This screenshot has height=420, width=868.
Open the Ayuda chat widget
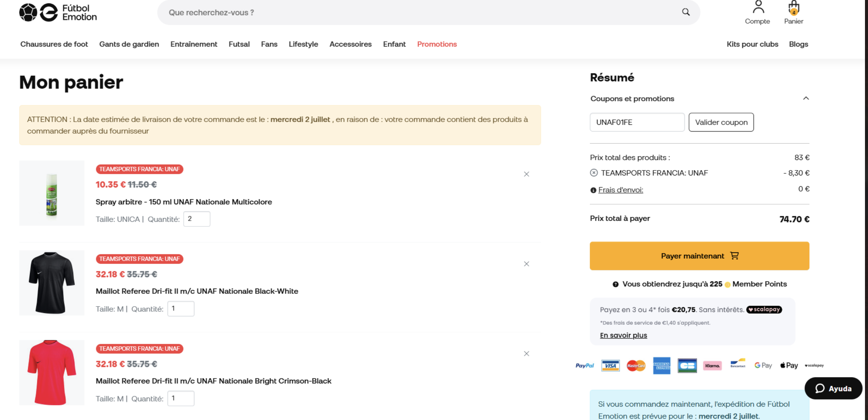pyautogui.click(x=833, y=388)
